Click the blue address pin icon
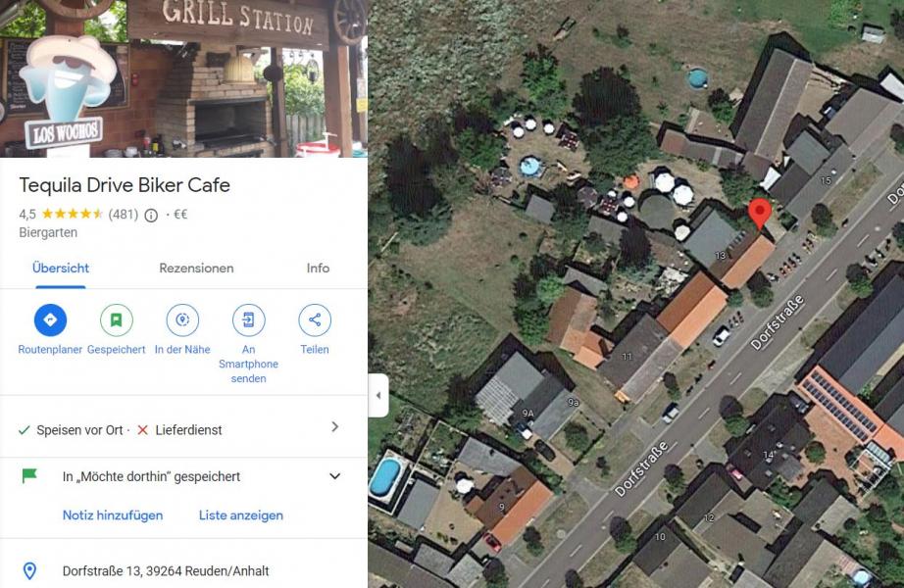Viewport: 904px width, 588px height. [x=29, y=570]
